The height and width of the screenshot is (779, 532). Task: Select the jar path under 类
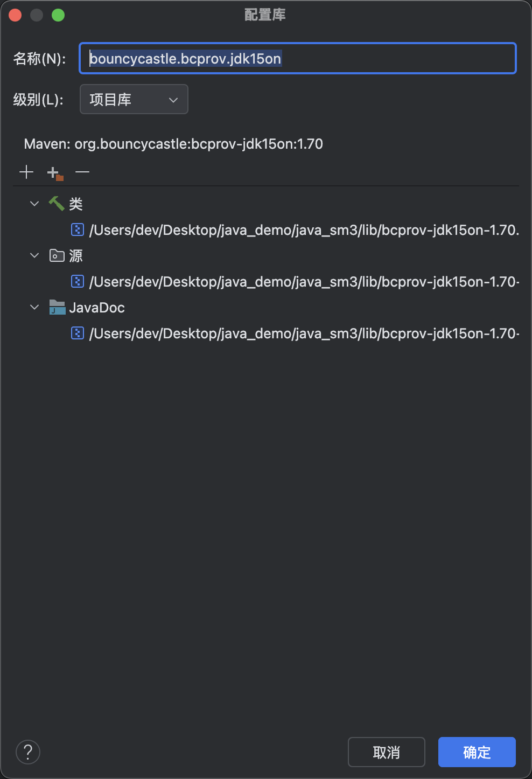pos(304,230)
